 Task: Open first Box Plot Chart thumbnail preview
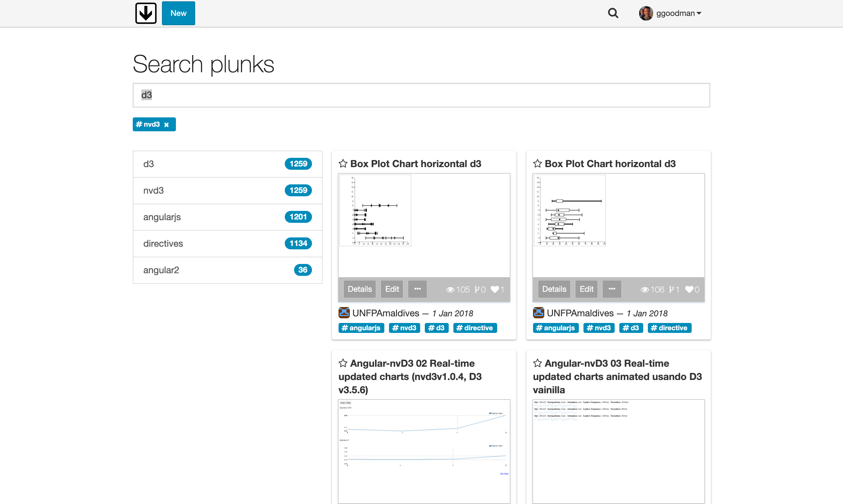424,225
